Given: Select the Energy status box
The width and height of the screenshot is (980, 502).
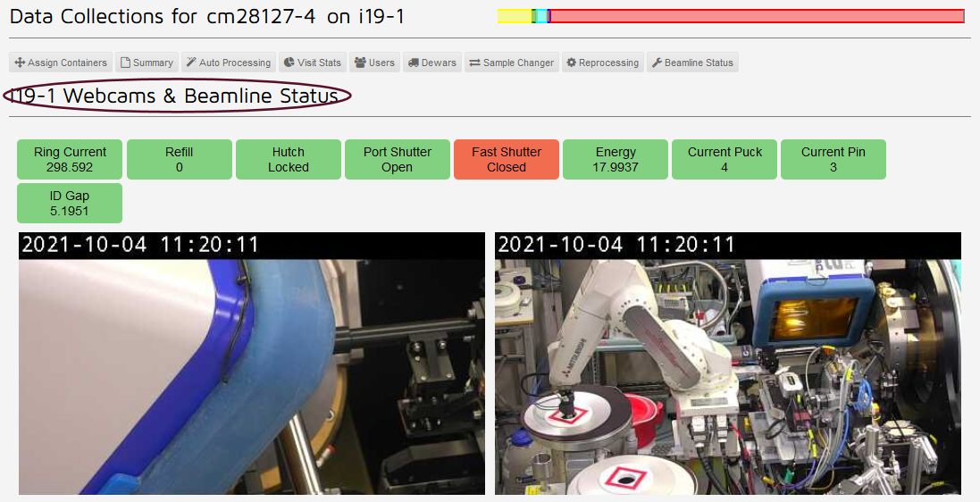Looking at the screenshot, I should [x=616, y=160].
